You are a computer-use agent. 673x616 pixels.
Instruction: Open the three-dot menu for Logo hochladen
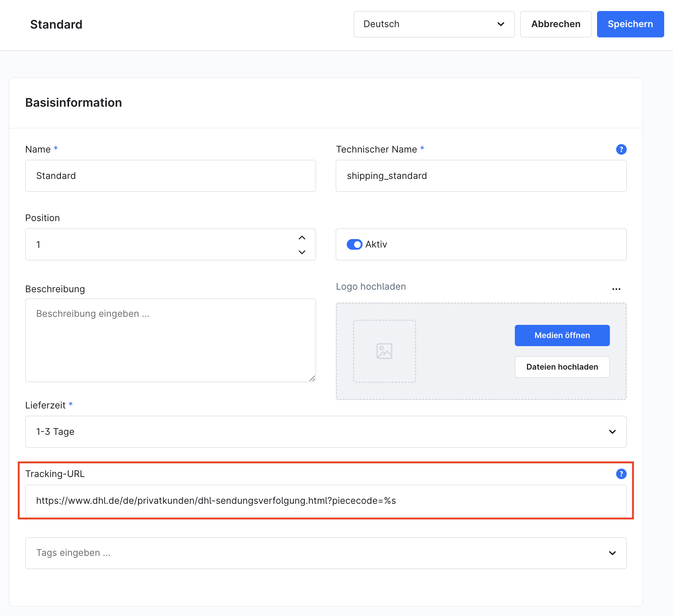pos(616,289)
